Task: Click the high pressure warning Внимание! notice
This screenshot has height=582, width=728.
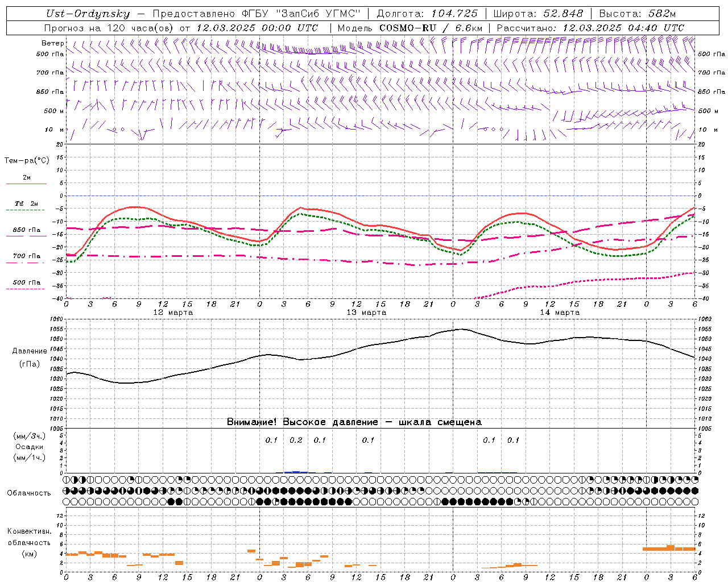Action: tap(354, 422)
